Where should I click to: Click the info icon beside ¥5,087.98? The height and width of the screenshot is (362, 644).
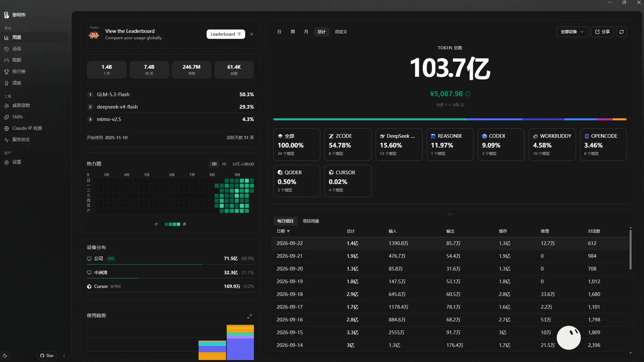pos(468,94)
